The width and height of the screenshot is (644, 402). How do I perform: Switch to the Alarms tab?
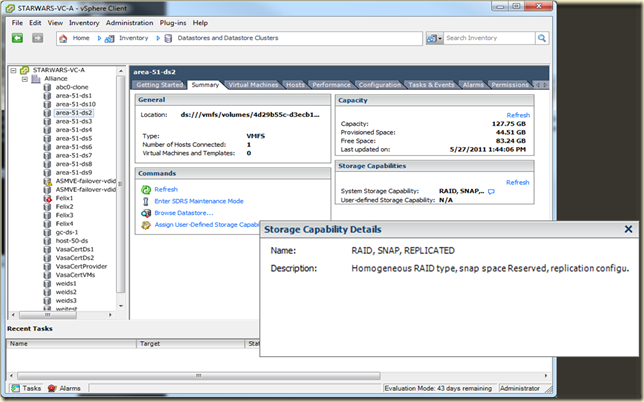point(473,85)
